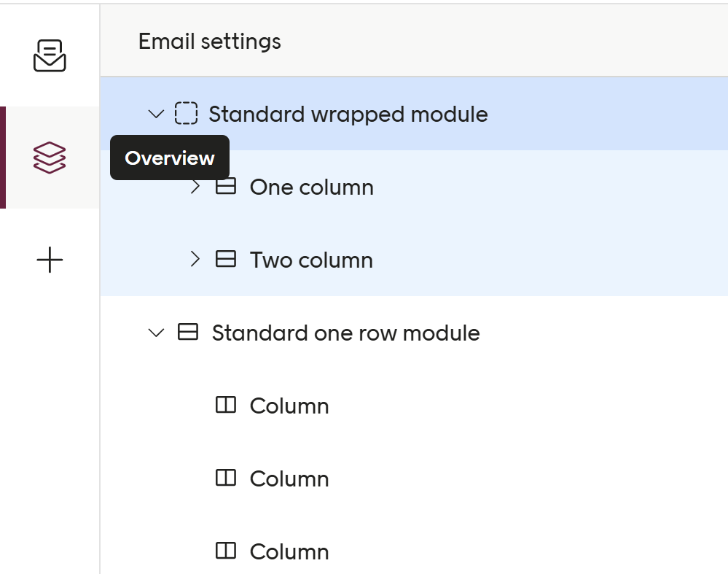Collapse the Standard one row module
Image resolution: width=728 pixels, height=574 pixels.
[154, 332]
